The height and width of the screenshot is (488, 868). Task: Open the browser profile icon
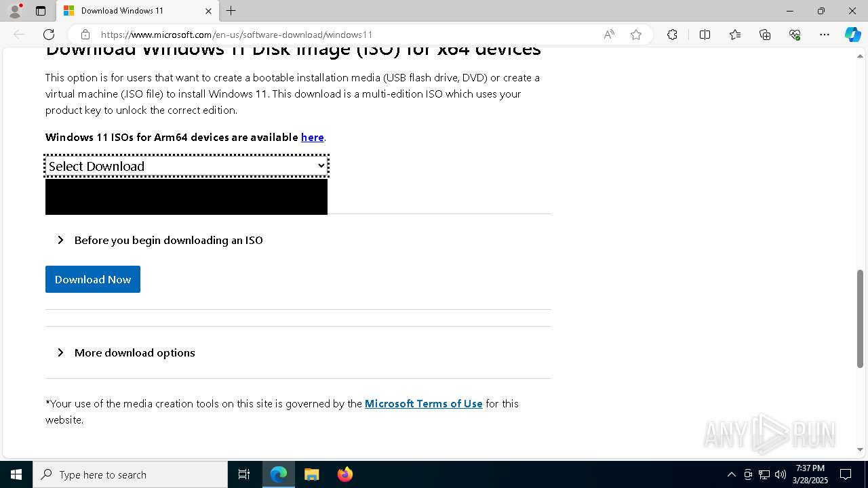[15, 11]
